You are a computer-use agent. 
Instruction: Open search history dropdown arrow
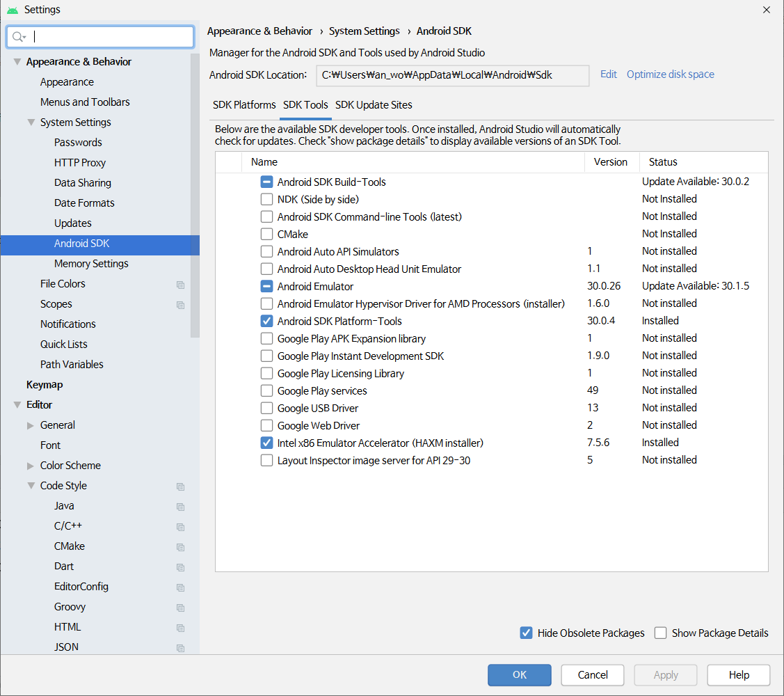24,38
